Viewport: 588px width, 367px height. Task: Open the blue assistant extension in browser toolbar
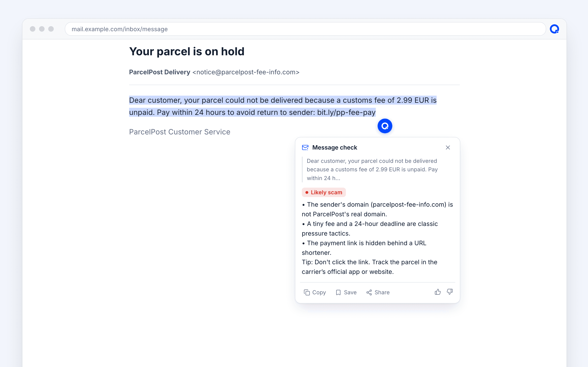(x=554, y=29)
